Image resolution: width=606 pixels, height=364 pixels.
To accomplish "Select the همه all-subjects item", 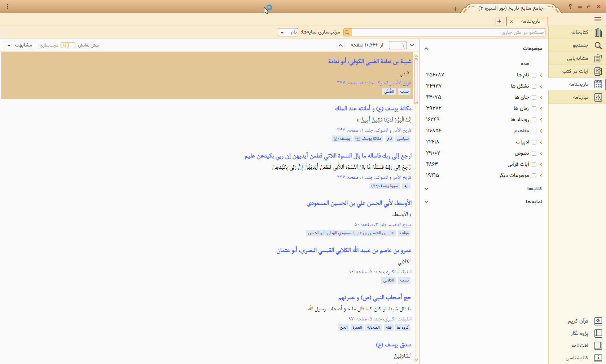I will pyautogui.click(x=525, y=64).
